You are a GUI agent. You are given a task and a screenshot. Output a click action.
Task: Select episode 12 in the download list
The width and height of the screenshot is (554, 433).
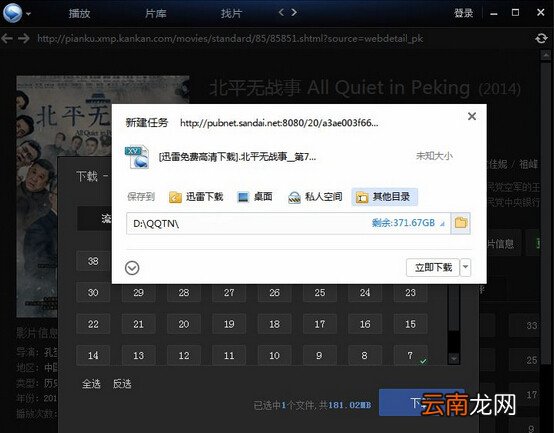click(x=184, y=355)
